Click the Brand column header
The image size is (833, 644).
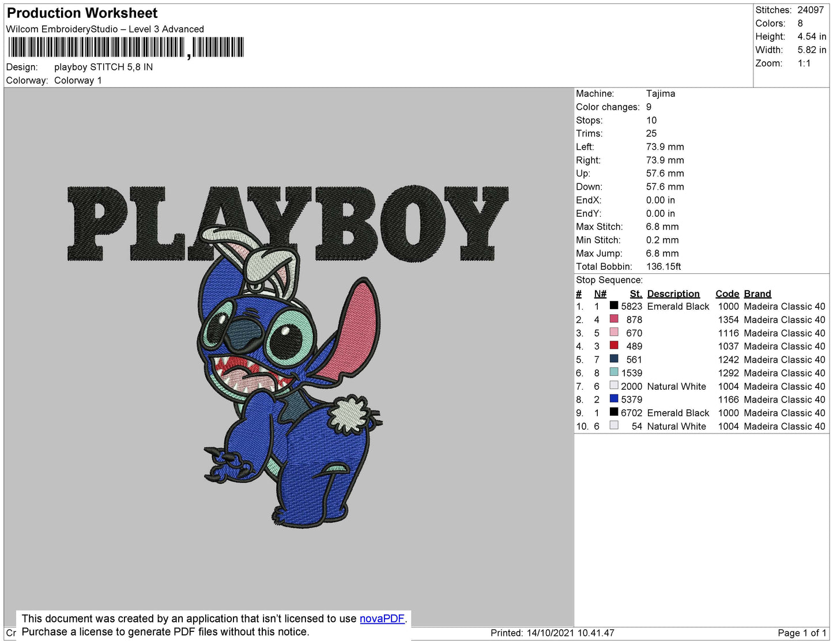click(x=757, y=293)
